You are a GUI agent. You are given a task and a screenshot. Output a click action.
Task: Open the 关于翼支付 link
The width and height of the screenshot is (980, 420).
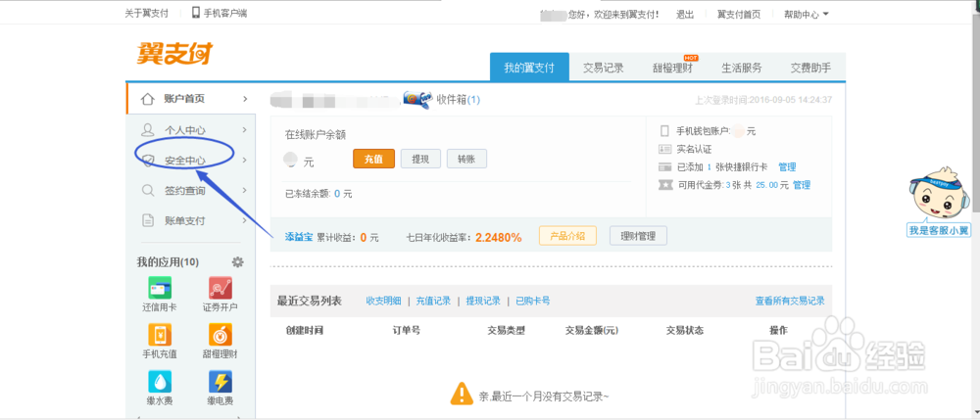click(x=147, y=13)
